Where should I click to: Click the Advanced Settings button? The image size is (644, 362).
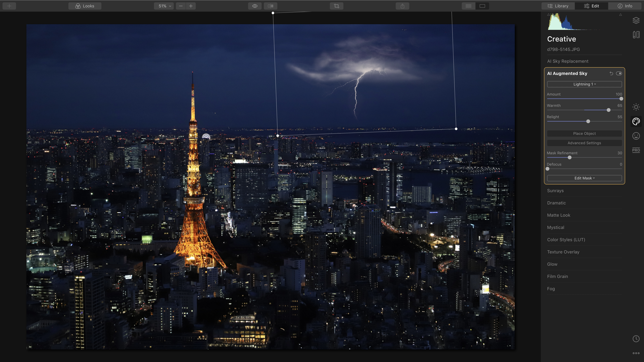pyautogui.click(x=584, y=143)
